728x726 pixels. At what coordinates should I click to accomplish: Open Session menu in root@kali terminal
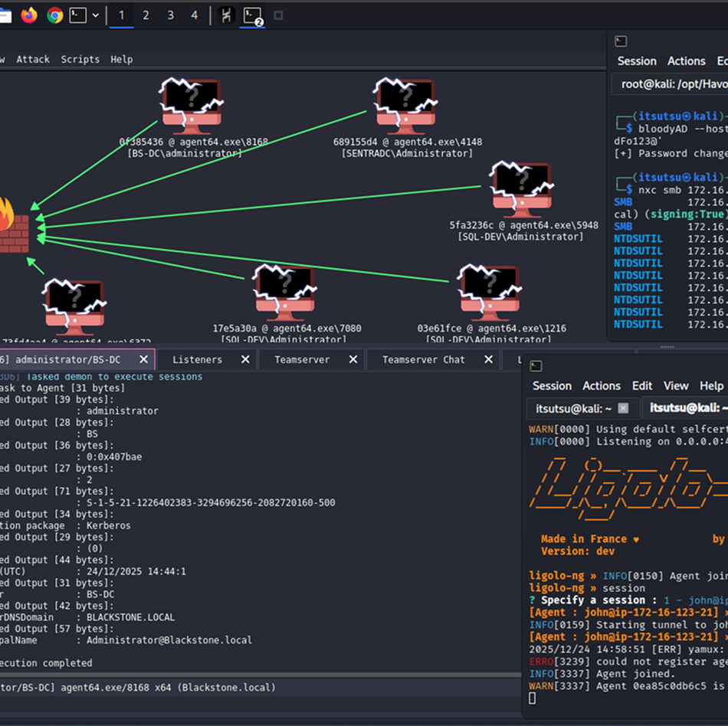[x=637, y=61]
